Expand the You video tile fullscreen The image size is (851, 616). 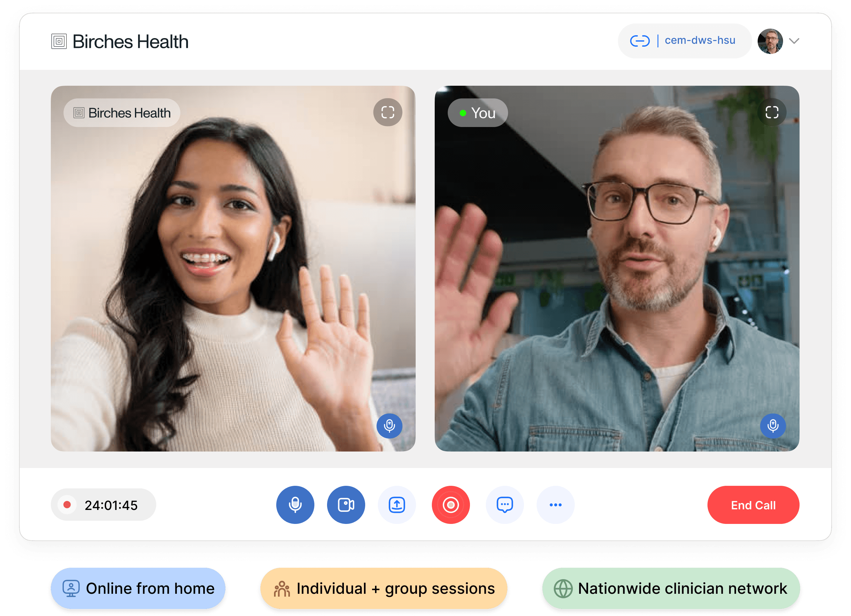coord(771,112)
